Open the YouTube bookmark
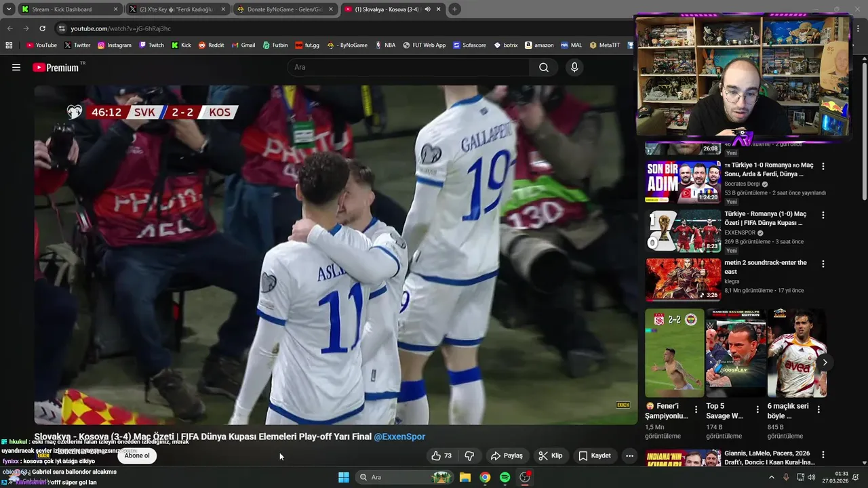The height and width of the screenshot is (488, 868). (x=41, y=45)
